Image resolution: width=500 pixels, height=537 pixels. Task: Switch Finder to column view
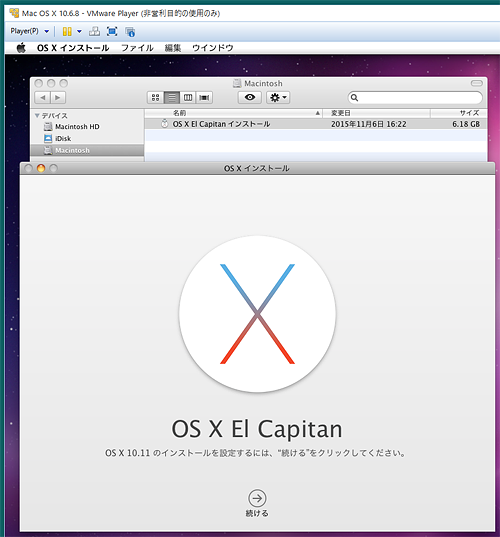click(188, 98)
